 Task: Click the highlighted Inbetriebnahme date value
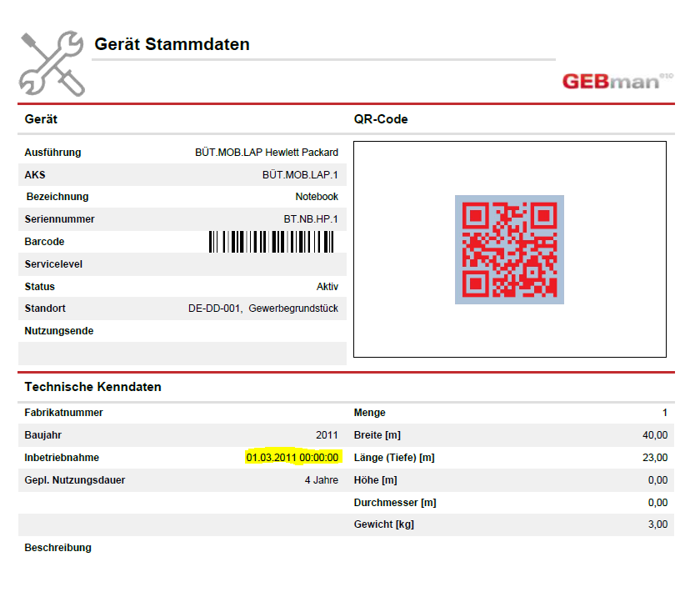click(x=292, y=458)
